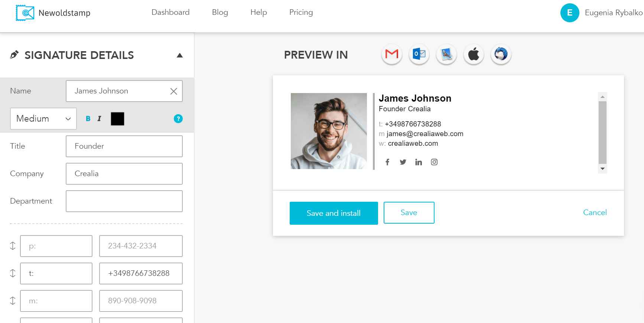Screen dimensions: 644x323
Task: Click the james@crealiaweb.com email in preview
Action: coord(425,134)
